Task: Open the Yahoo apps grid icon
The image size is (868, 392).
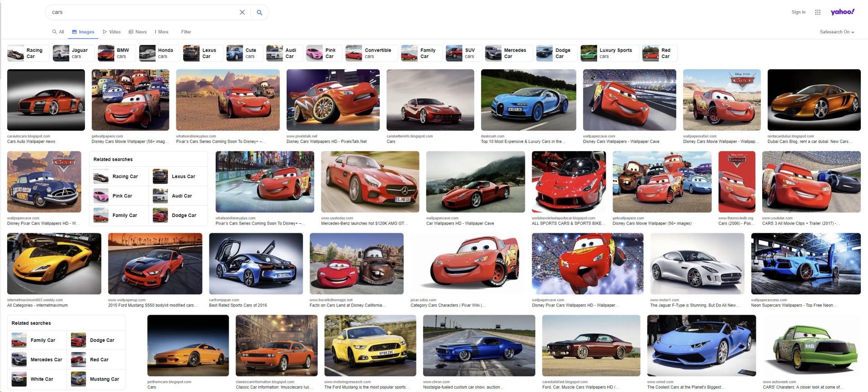Action: click(817, 12)
